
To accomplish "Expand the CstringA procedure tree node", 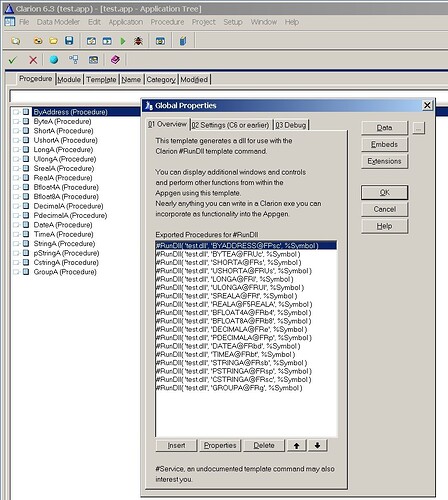I will pyautogui.click(x=16, y=262).
